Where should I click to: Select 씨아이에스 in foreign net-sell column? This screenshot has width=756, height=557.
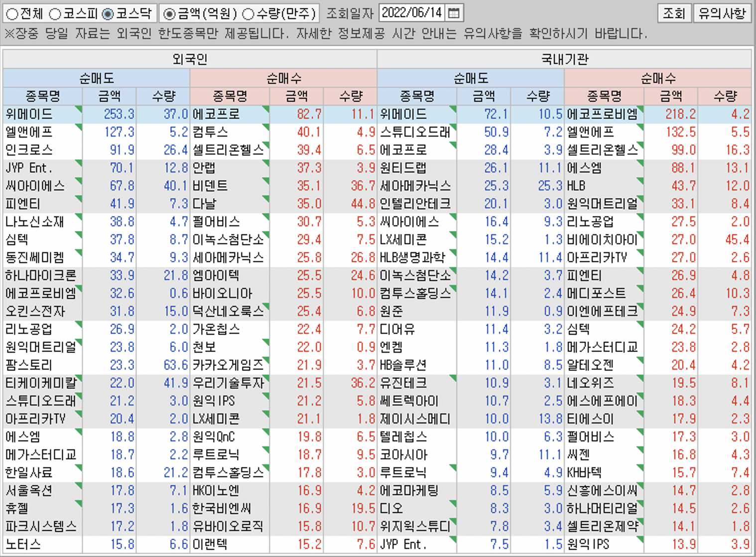click(x=35, y=186)
